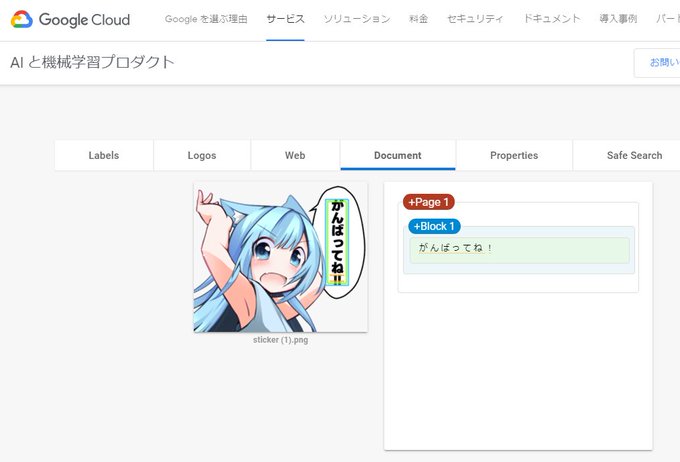
Task: Expand the +Block 1 badge
Action: pyautogui.click(x=434, y=226)
